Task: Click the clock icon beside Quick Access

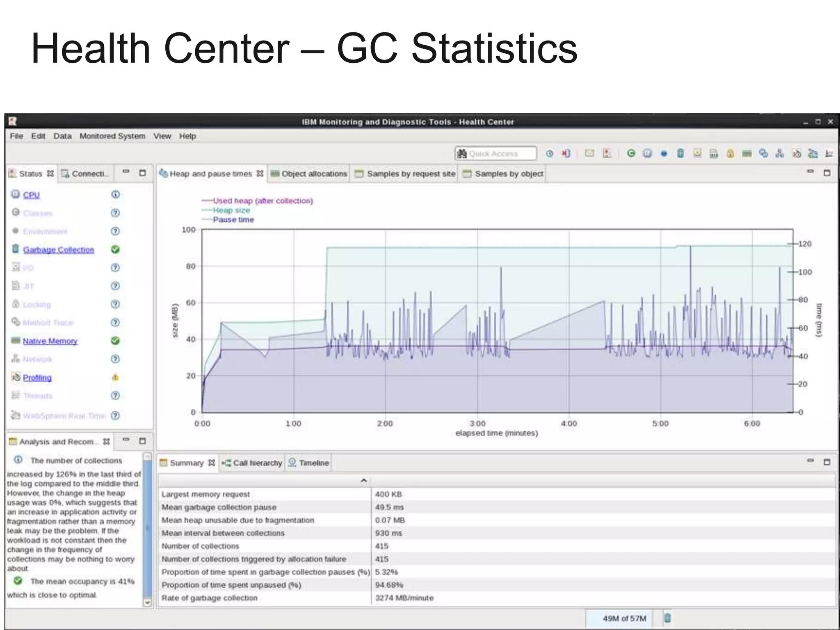Action: pos(550,153)
